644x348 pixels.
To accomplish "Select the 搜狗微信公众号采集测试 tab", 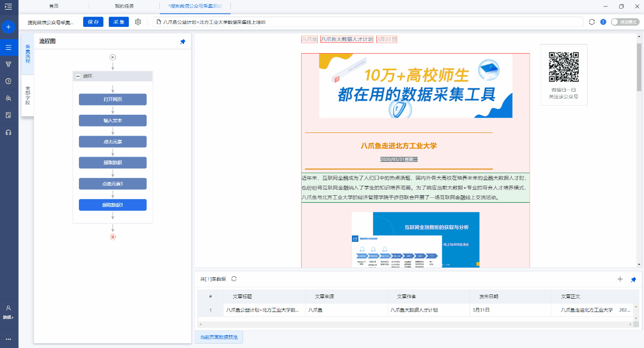I will tap(195, 6).
